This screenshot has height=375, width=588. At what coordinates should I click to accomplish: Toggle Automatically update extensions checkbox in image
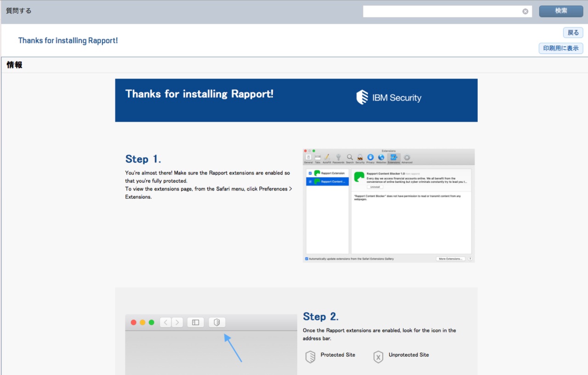(307, 259)
